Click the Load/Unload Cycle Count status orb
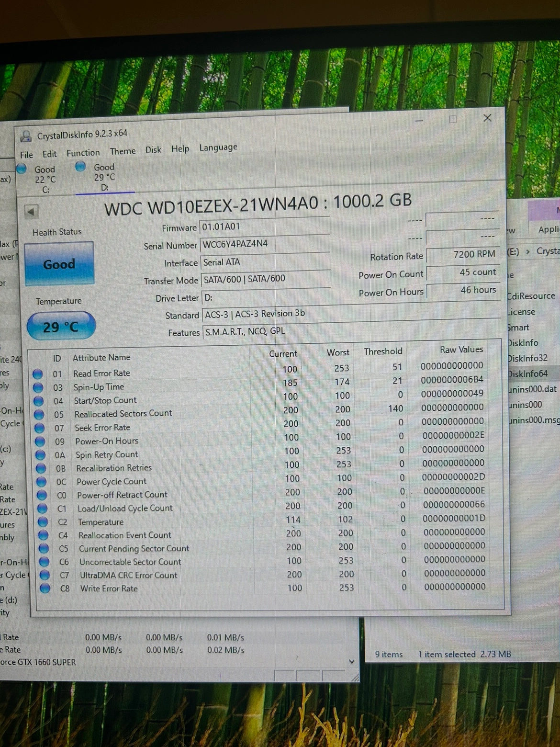The image size is (560, 747). click(43, 509)
